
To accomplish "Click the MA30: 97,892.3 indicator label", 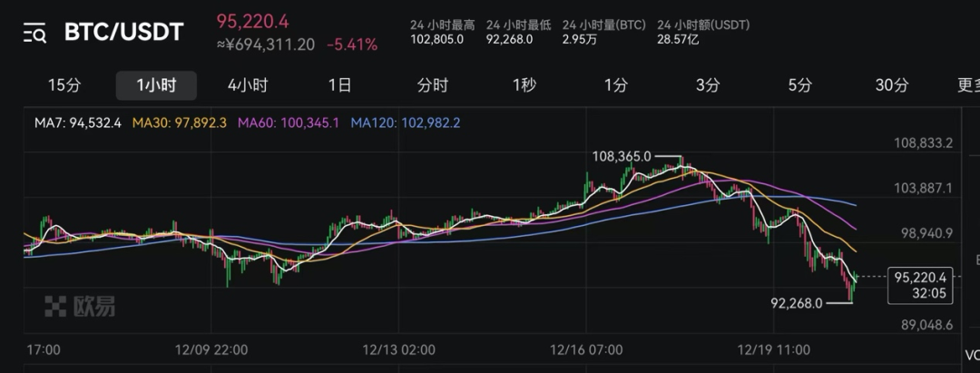I will (x=180, y=123).
